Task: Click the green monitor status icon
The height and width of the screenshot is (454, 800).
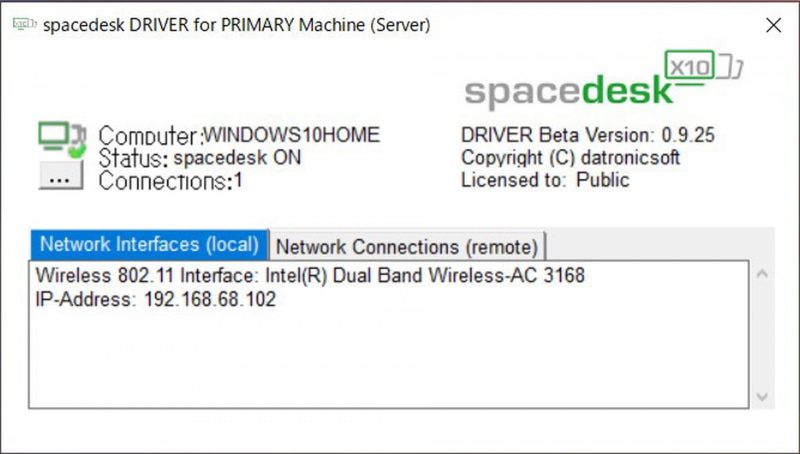Action: point(58,138)
